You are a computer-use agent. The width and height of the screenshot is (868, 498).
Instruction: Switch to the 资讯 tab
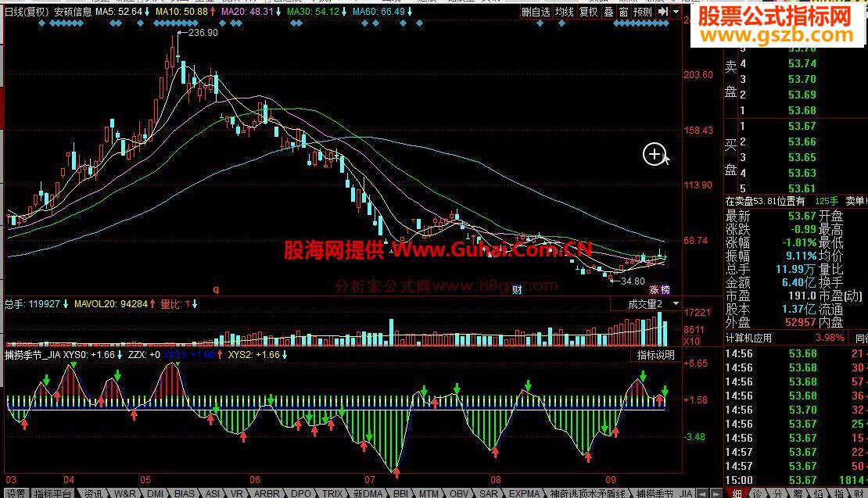click(x=92, y=493)
